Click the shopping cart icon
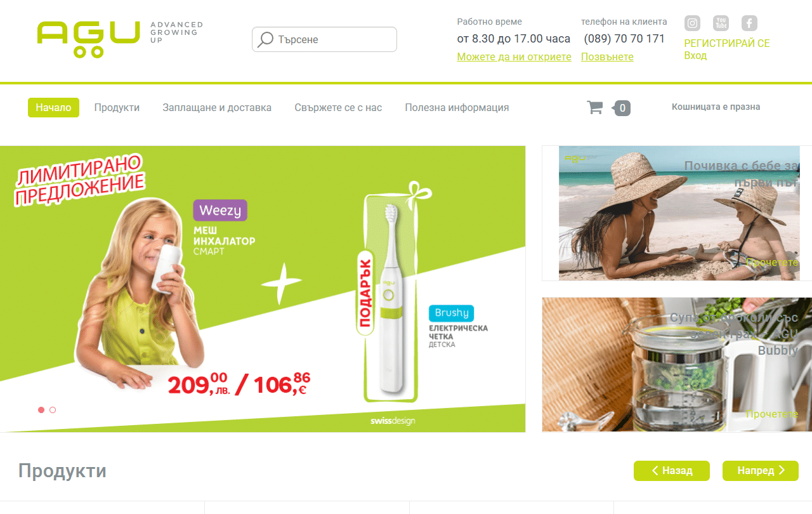This screenshot has width=812, height=514. click(595, 107)
